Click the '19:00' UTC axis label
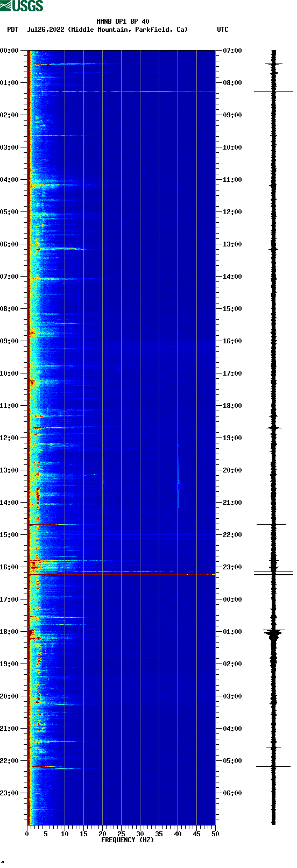The image size is (297, 868). (x=232, y=438)
